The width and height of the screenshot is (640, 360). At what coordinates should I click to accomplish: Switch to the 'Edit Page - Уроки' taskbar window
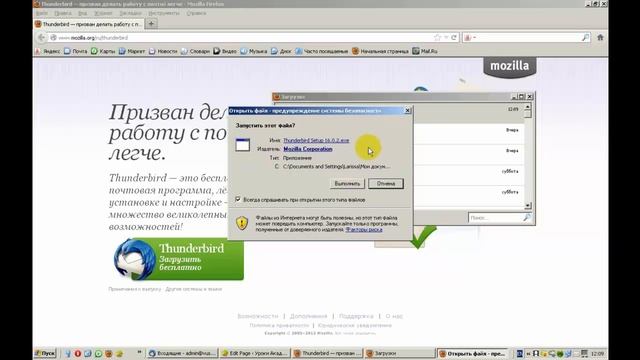pos(255,353)
